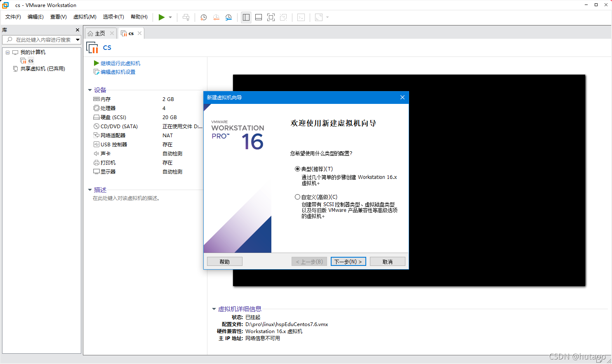Click the USB 控制器 icon
The width and height of the screenshot is (612, 364).
coord(97,144)
